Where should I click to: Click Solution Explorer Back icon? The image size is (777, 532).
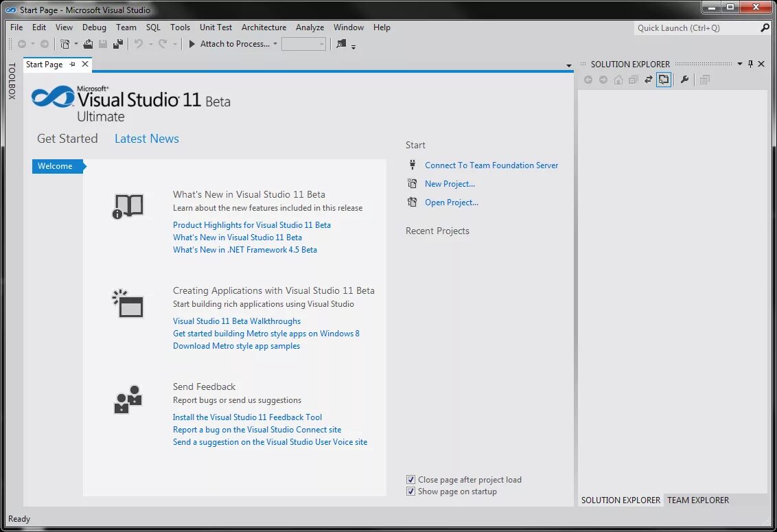(x=588, y=80)
